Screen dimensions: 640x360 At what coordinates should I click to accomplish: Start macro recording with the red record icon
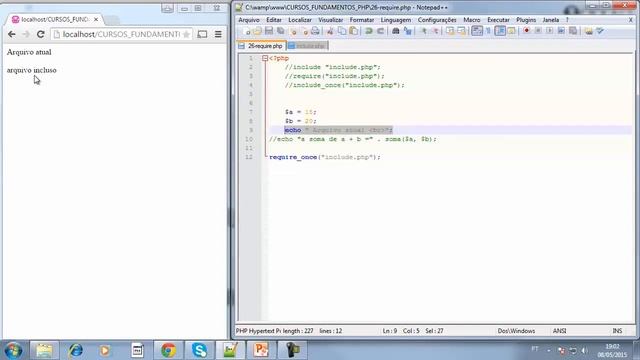[527, 31]
